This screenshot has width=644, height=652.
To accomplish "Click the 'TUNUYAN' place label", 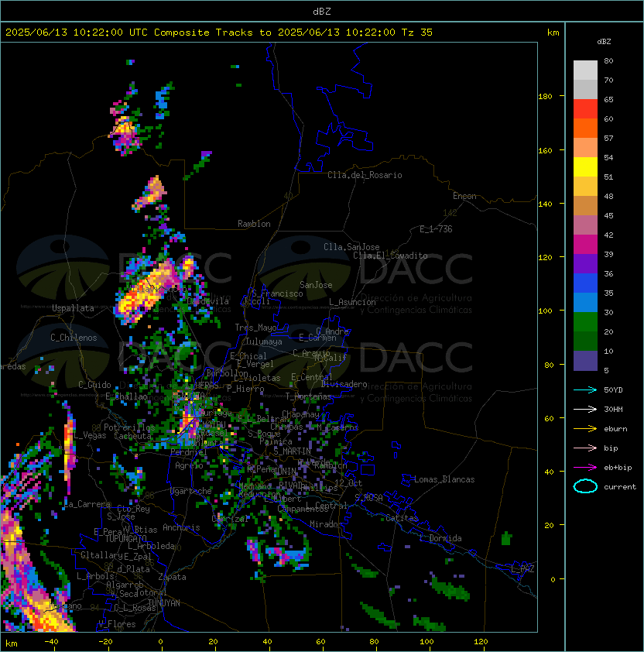I will coord(164,603).
